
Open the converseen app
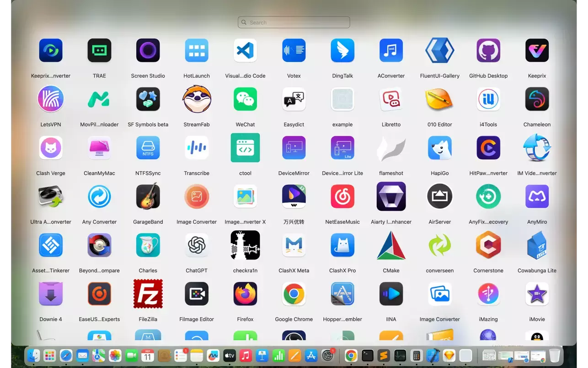pos(440,245)
